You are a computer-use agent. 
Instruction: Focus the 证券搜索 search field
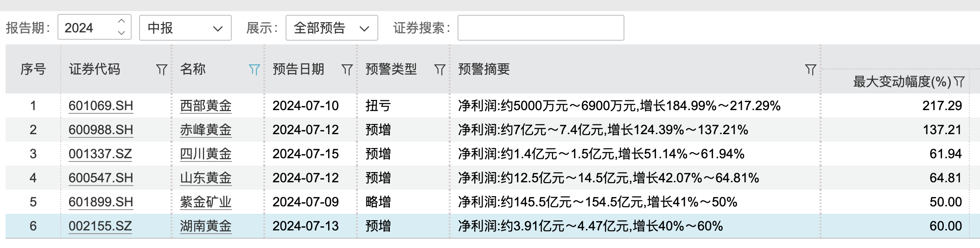[x=541, y=28]
